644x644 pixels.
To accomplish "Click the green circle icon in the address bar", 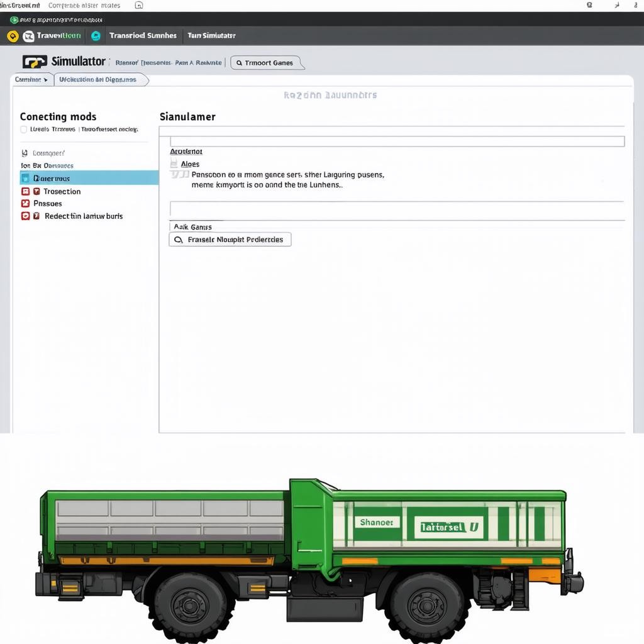I will coord(14,20).
